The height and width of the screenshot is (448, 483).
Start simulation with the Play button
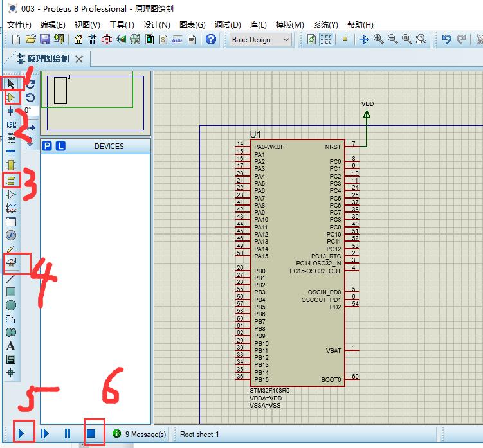21,433
